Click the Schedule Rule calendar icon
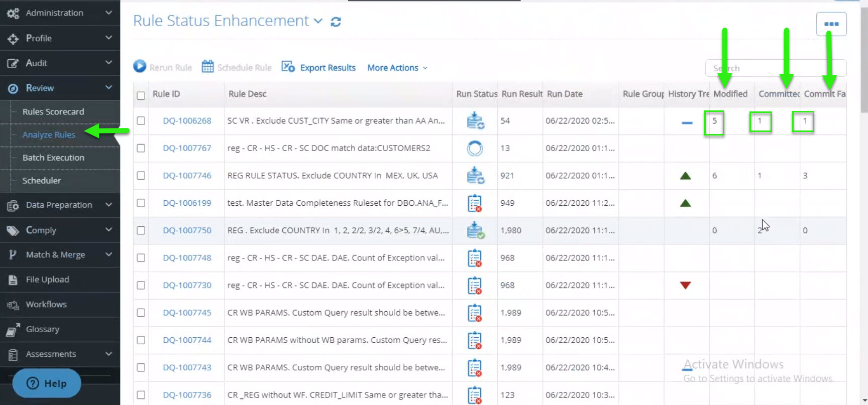868x405 pixels. [207, 66]
